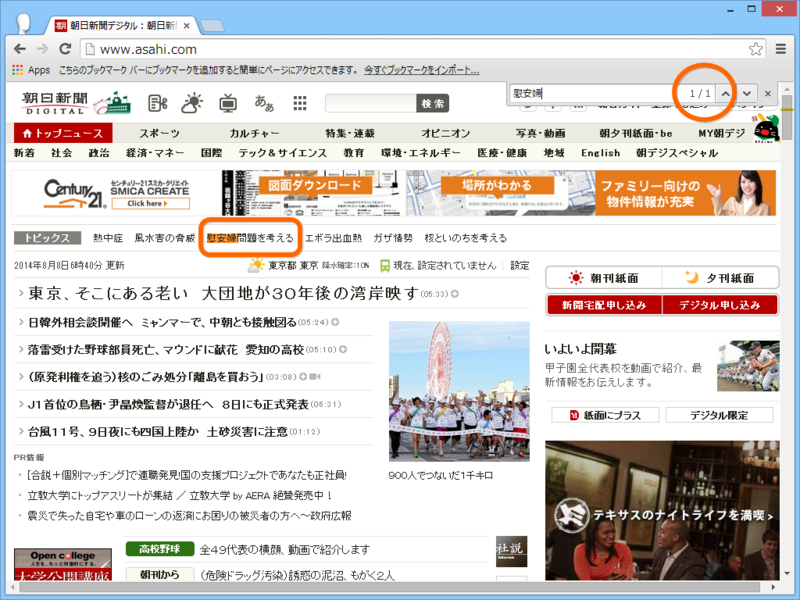Open the エボラ出血熱 topic link

click(333, 238)
